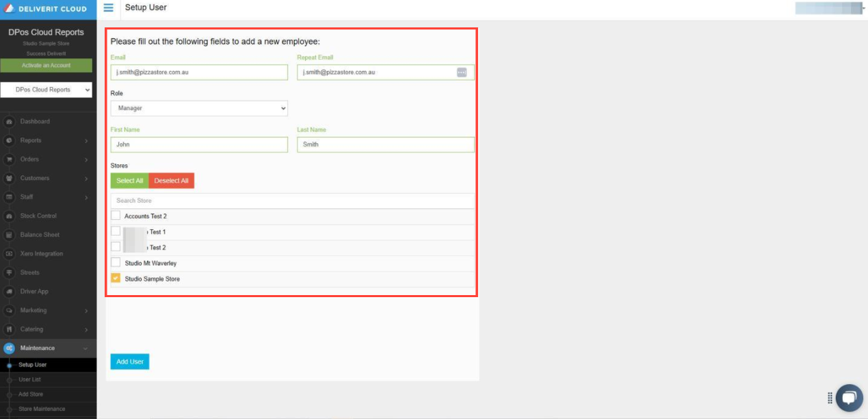Screen dimensions: 868x419
Task: Check the store ending in Test 2
Action: (x=116, y=247)
